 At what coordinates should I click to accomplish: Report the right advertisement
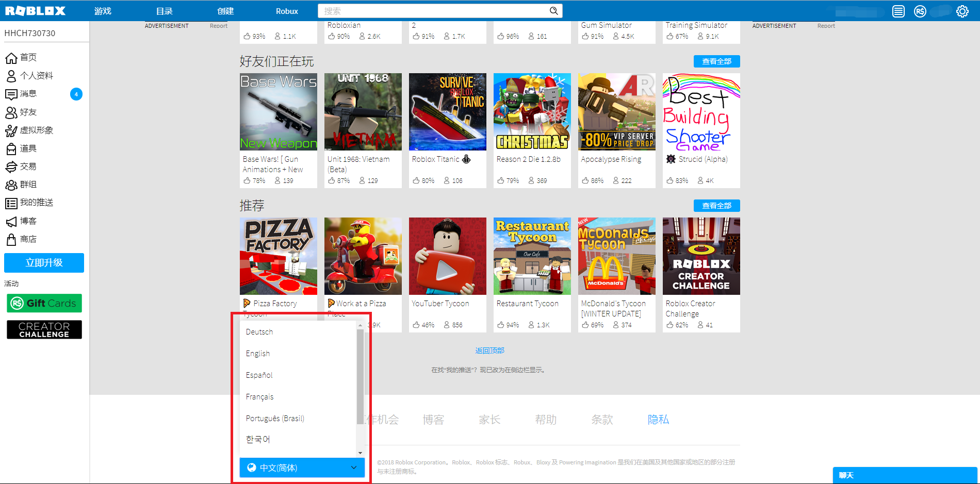tap(826, 26)
